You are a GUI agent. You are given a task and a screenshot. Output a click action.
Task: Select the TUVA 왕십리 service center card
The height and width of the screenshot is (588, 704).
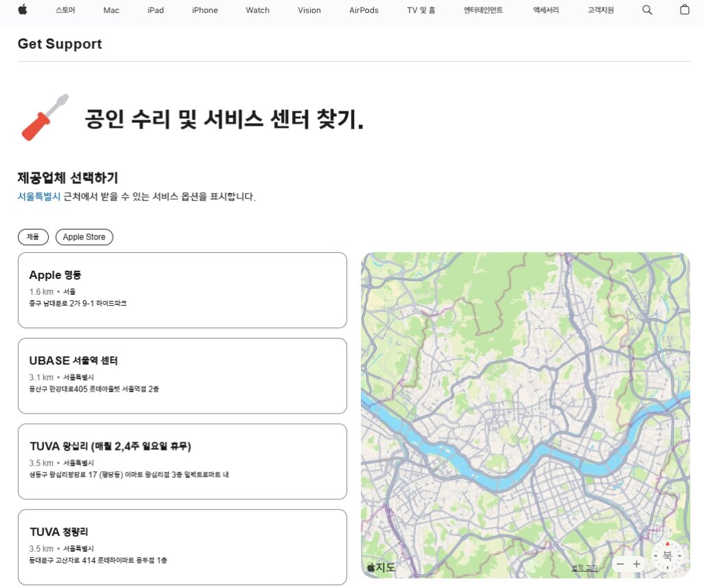182,461
